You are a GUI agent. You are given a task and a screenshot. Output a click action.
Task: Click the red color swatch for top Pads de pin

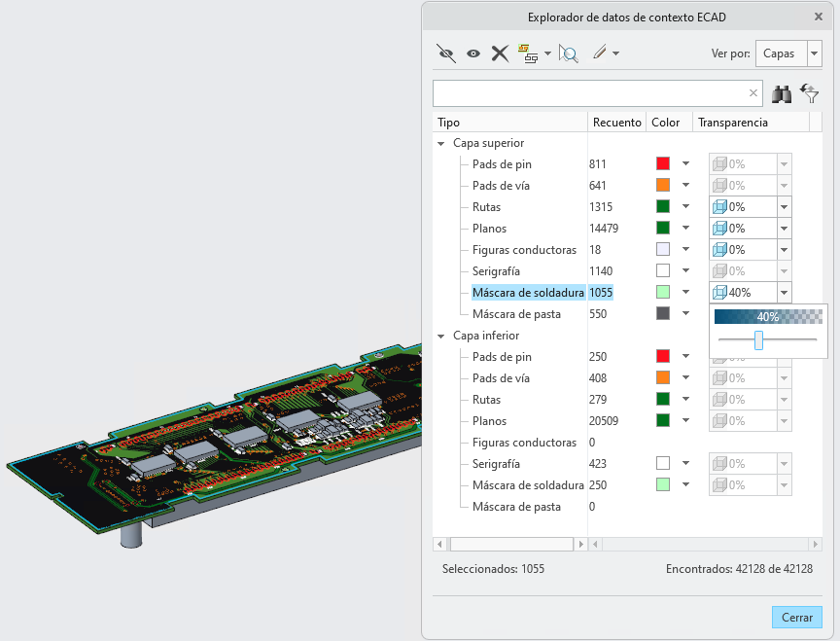pos(663,164)
